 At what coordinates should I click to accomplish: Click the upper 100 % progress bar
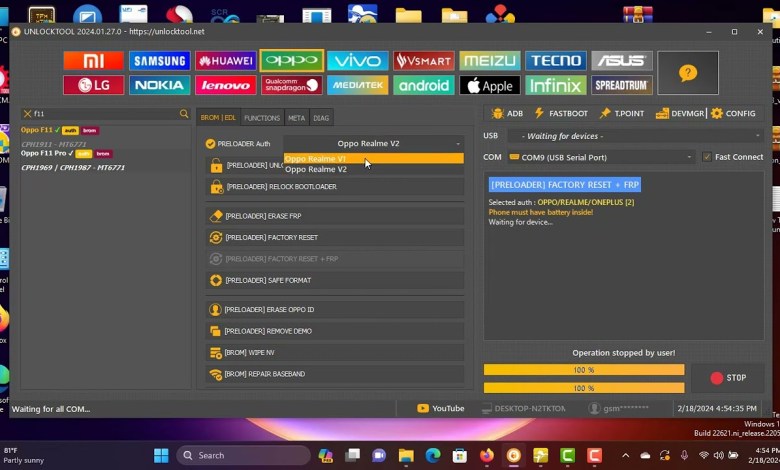(x=584, y=370)
